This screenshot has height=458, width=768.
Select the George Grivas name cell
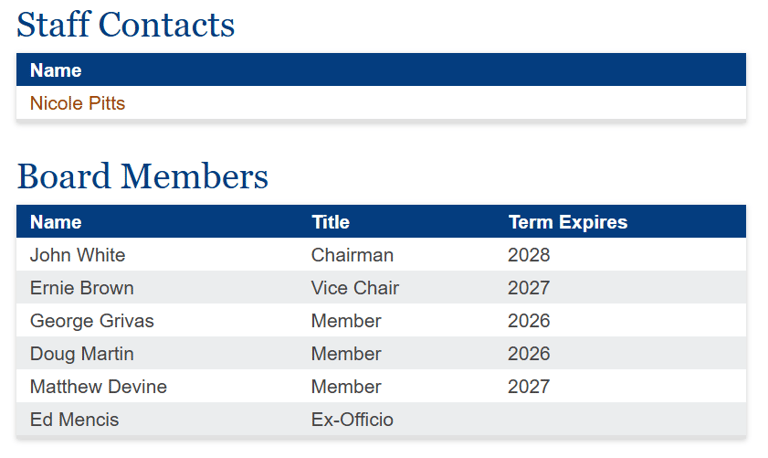tap(92, 321)
